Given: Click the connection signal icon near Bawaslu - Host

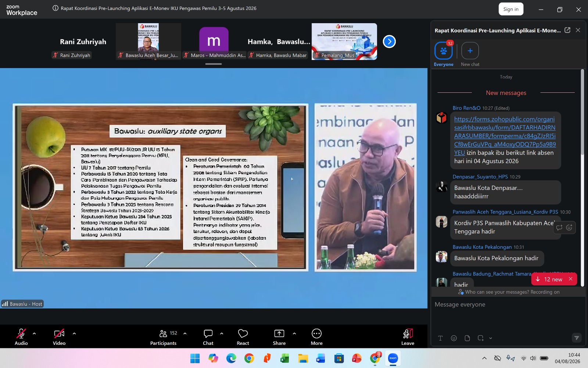Looking at the screenshot, I should 5,304.
